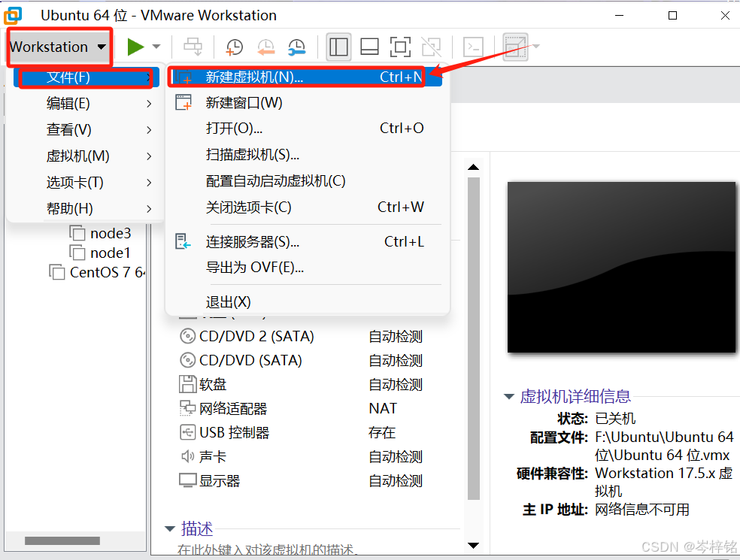This screenshot has width=740, height=560.
Task: Click the new window icon in menu
Action: pyautogui.click(x=183, y=102)
